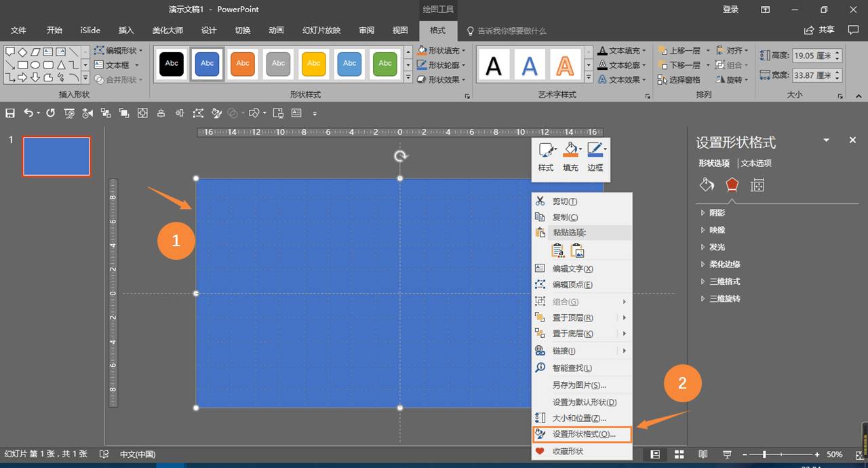Viewport: 868px width, 468px height.
Task: Select the green shape style swatch
Action: 385,64
